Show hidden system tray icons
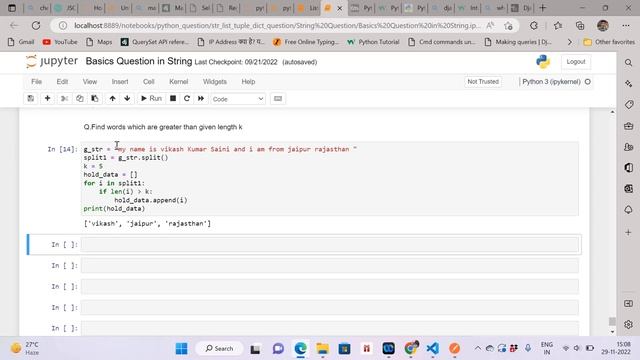 click(x=477, y=348)
